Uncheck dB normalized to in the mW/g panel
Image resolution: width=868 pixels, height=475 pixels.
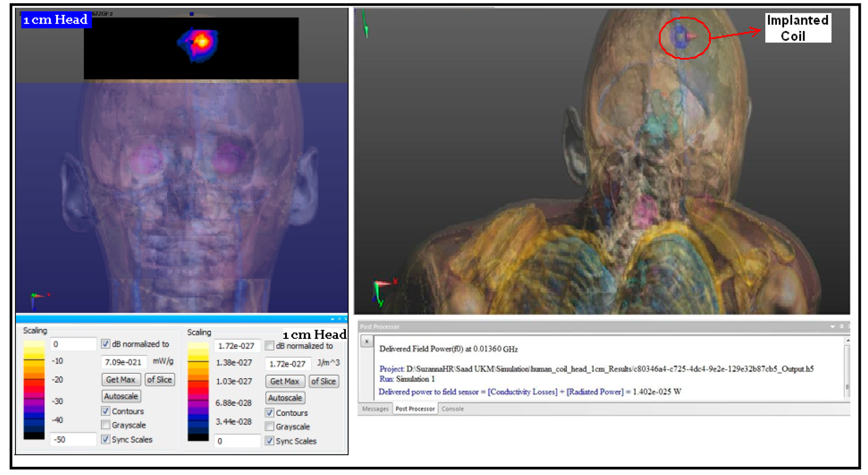pos(106,344)
